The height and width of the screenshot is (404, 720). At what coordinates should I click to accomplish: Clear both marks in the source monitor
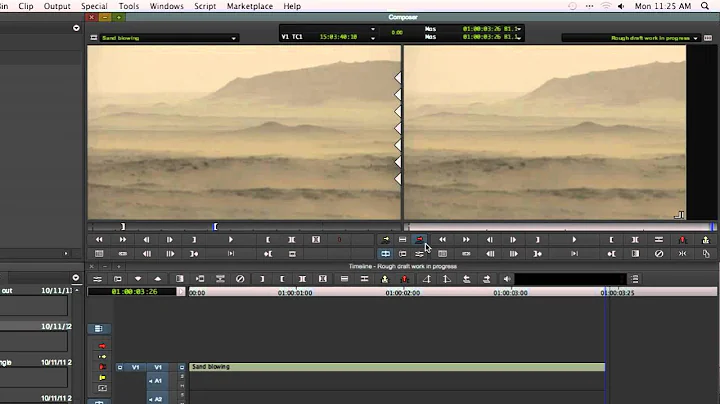click(316, 240)
